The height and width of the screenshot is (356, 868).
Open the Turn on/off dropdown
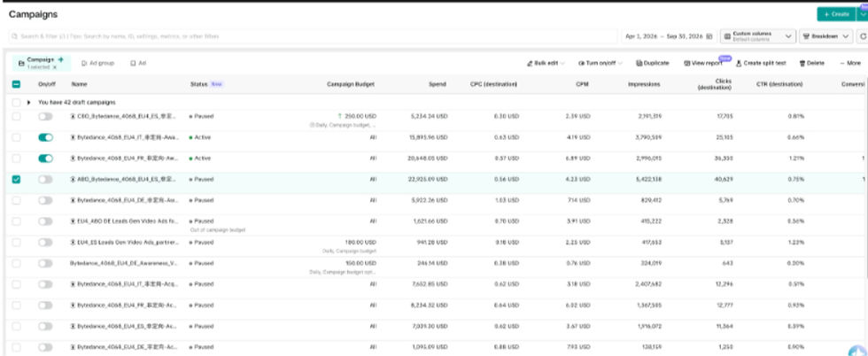tap(601, 63)
